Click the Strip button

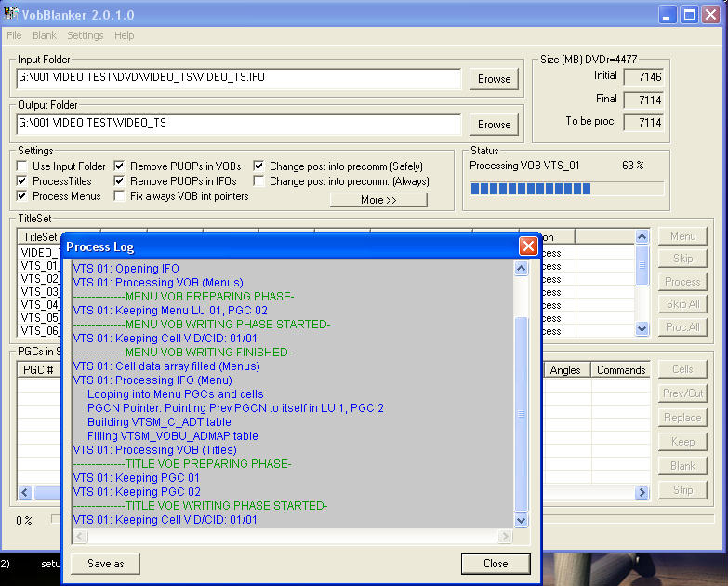coord(682,490)
